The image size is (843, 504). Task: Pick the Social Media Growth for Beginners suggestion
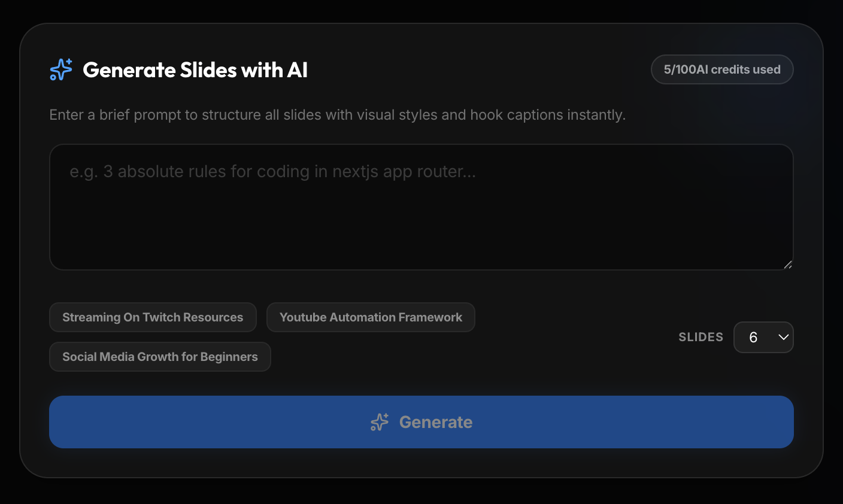pyautogui.click(x=160, y=357)
